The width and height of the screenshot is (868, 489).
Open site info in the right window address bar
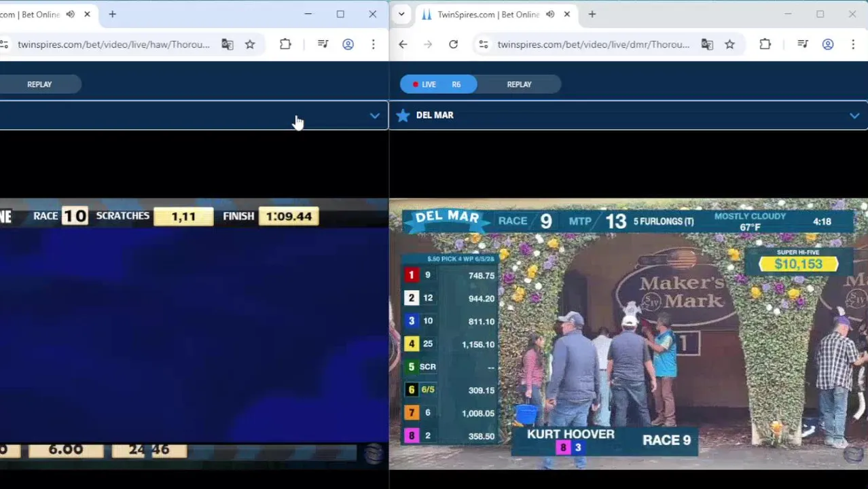click(484, 44)
